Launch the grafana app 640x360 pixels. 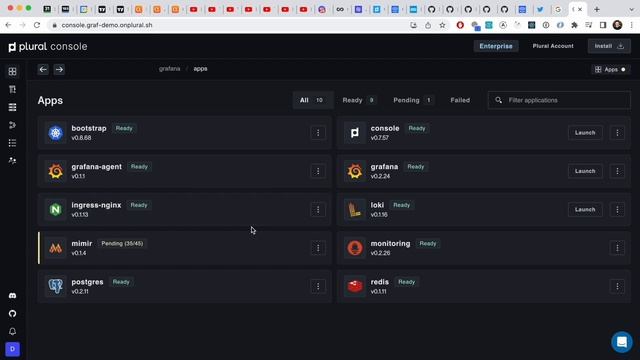[x=585, y=171]
